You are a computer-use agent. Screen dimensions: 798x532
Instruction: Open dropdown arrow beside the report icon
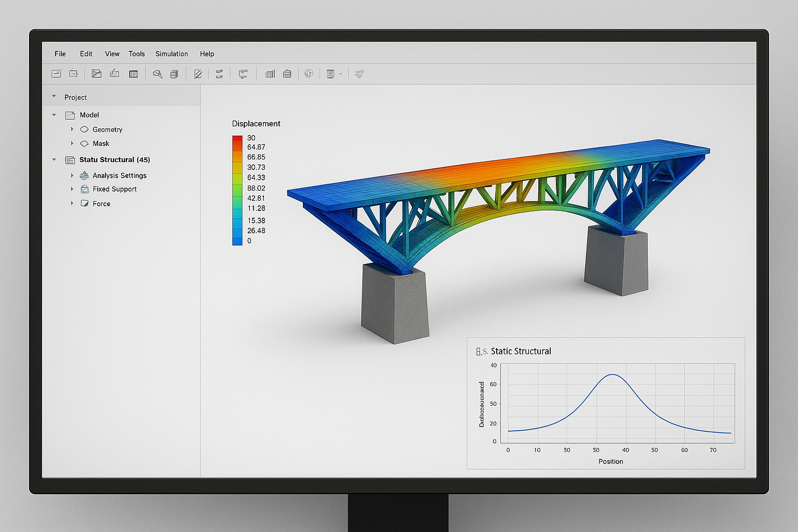click(x=341, y=74)
